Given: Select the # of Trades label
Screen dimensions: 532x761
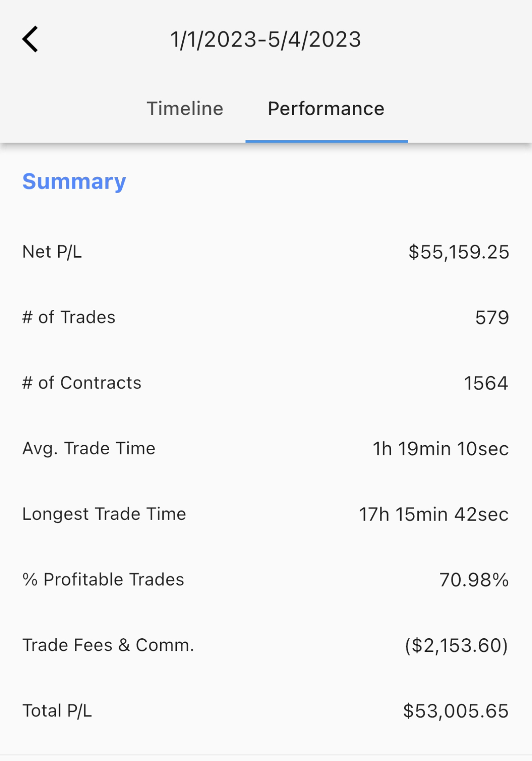Looking at the screenshot, I should (69, 317).
